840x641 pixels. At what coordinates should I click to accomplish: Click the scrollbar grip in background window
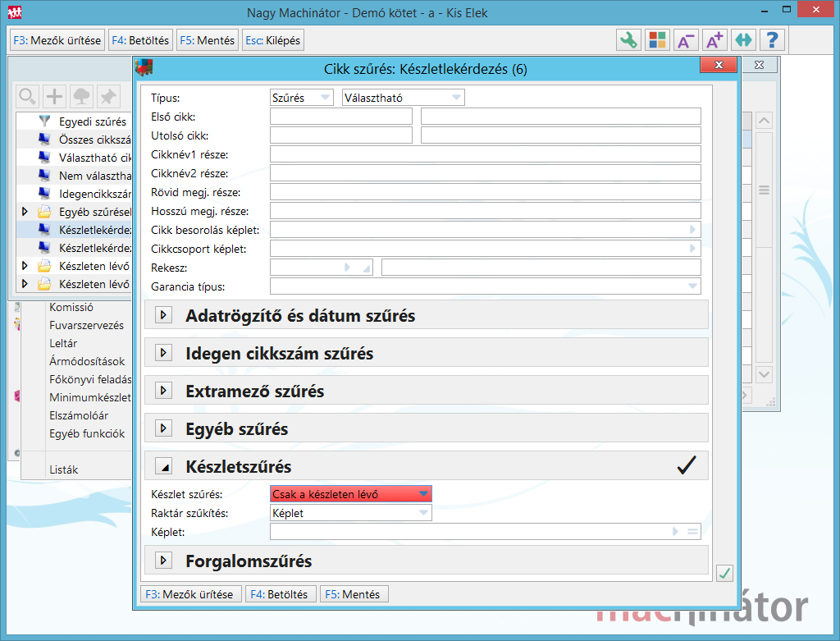765,190
